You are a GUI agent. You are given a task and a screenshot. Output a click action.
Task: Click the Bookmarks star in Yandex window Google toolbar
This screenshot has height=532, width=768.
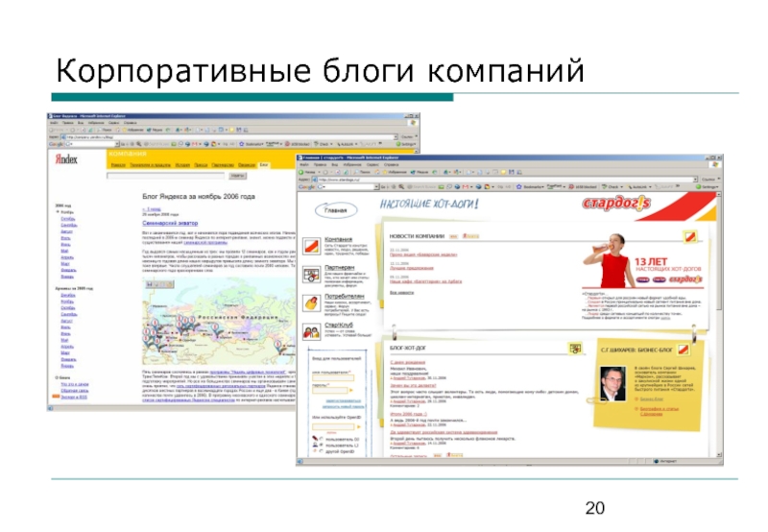tap(242, 144)
